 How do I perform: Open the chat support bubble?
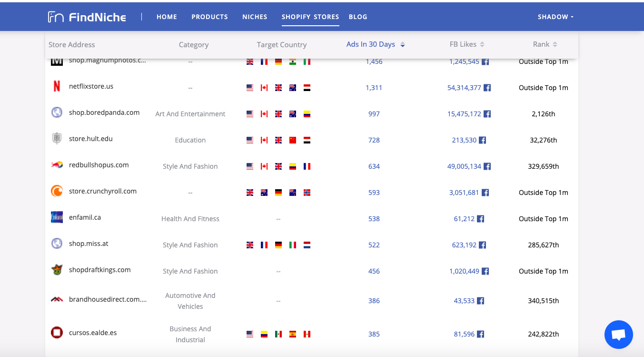coord(618,335)
